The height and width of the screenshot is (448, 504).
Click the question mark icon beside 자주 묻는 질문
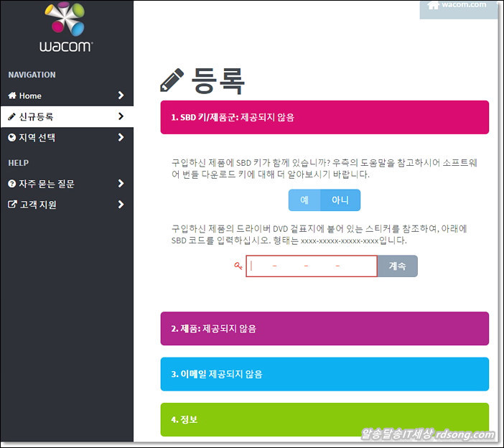pyautogui.click(x=12, y=184)
